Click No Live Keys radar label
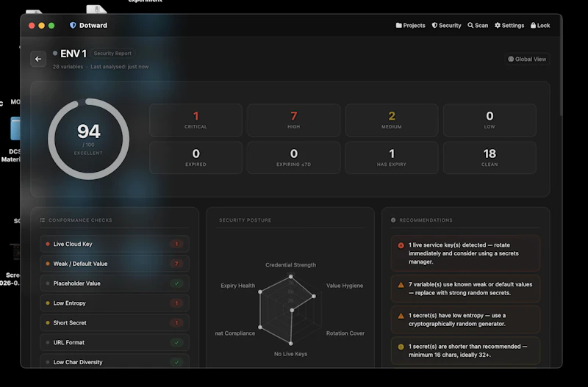 point(290,354)
